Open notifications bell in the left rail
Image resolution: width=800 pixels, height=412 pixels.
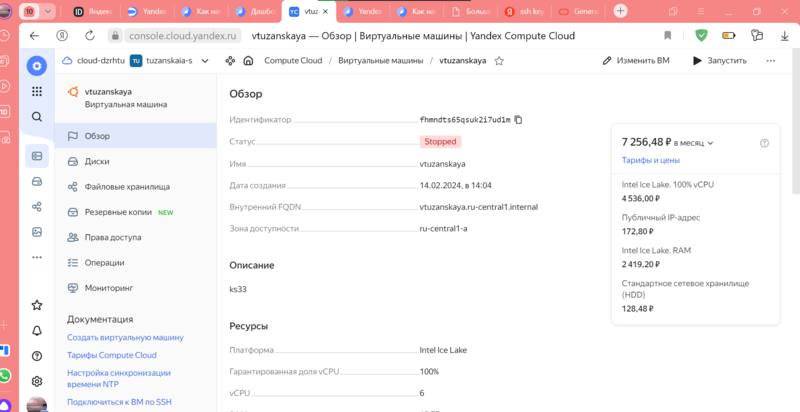[x=37, y=330]
